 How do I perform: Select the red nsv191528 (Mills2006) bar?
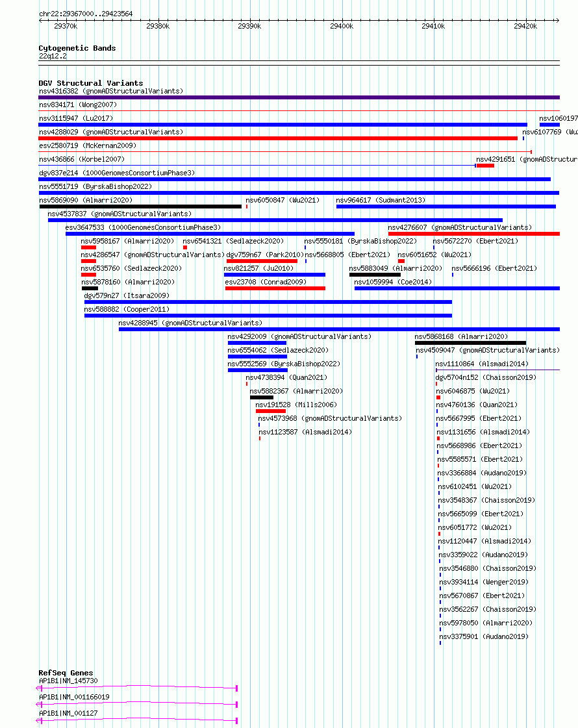271,411
